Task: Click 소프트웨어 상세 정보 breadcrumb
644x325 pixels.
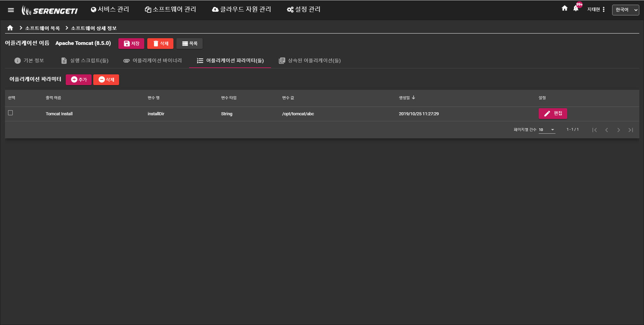Action: [94, 28]
